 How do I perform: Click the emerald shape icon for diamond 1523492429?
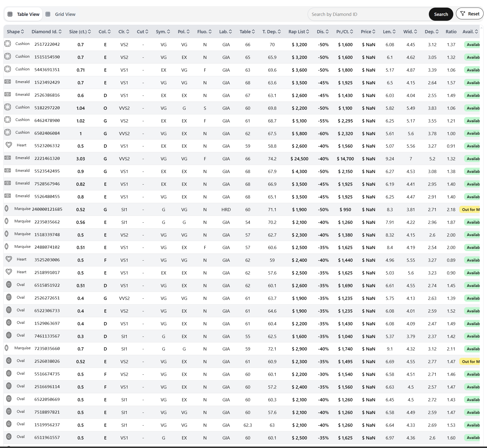tap(8, 82)
